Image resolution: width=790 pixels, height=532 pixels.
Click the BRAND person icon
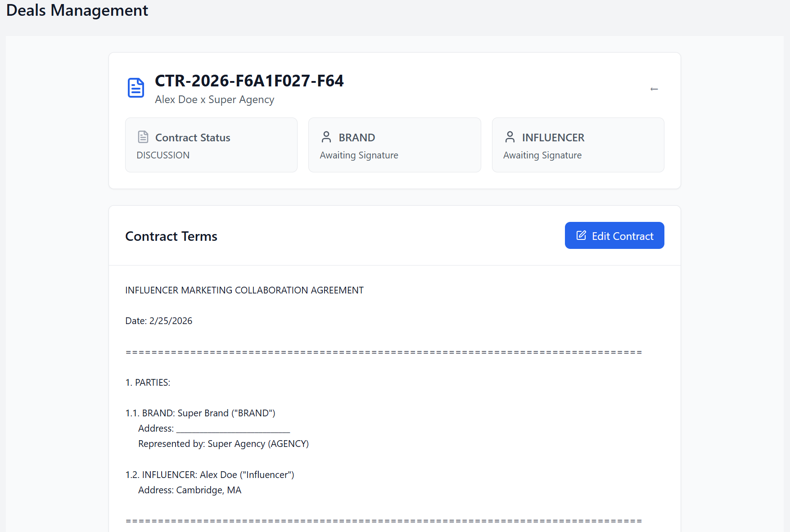click(326, 137)
